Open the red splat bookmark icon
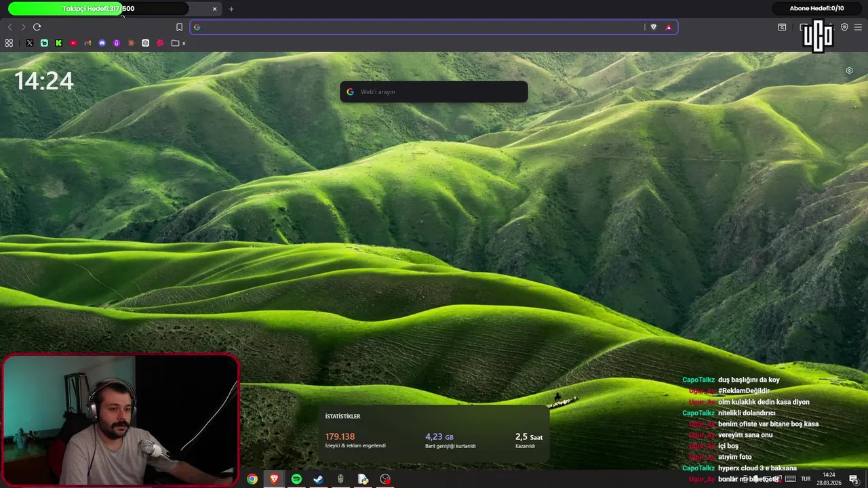 click(x=160, y=43)
